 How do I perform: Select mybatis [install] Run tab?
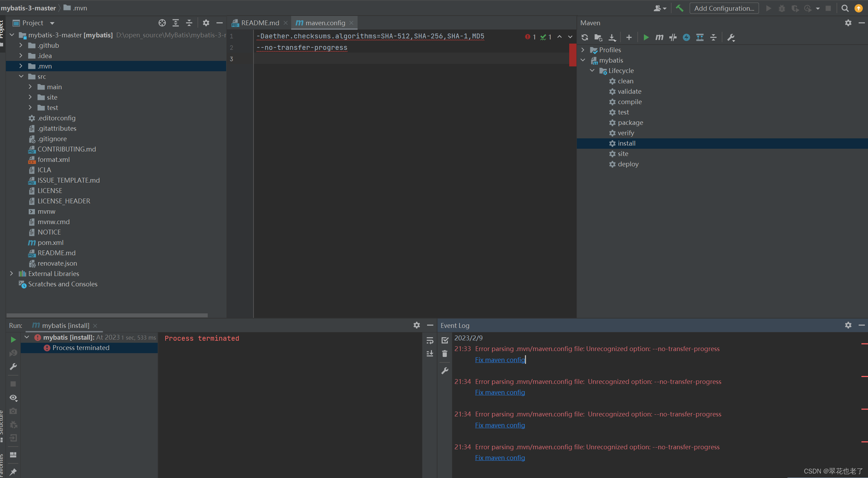coord(65,325)
